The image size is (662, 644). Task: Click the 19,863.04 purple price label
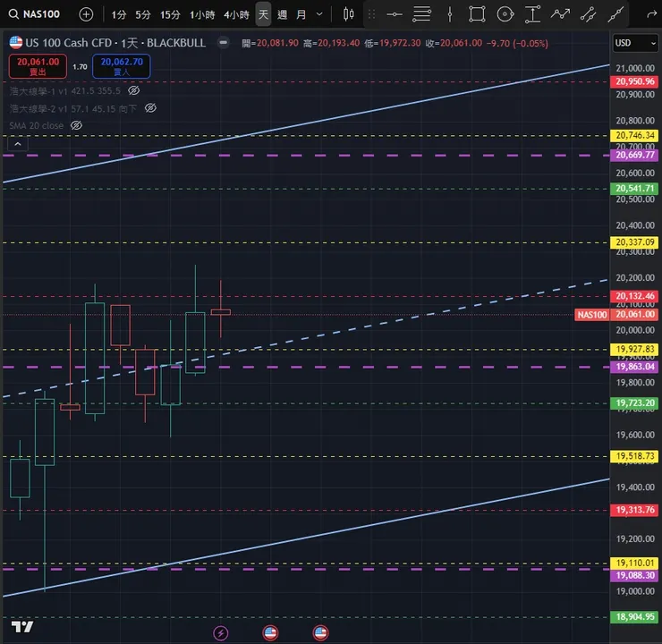click(x=634, y=367)
